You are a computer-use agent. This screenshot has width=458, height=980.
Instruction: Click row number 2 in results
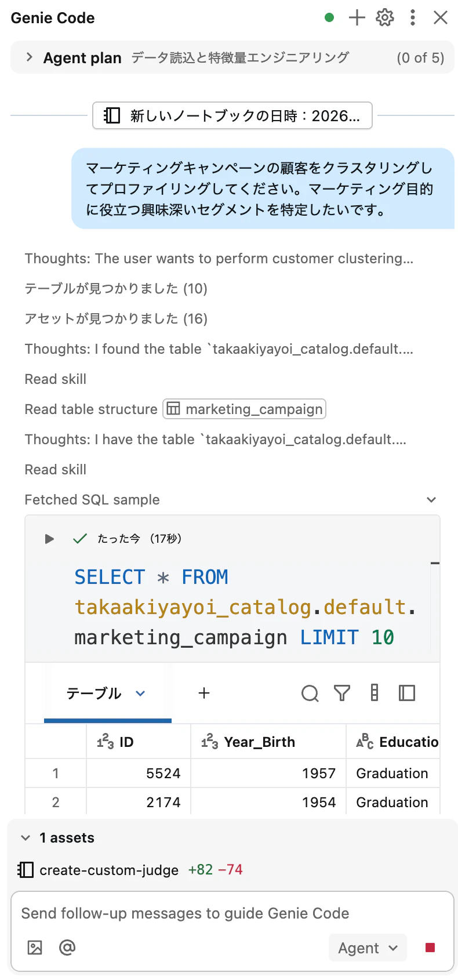[56, 802]
